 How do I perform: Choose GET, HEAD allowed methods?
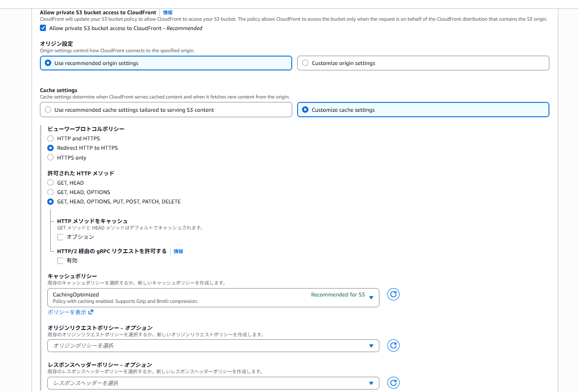coord(50,183)
